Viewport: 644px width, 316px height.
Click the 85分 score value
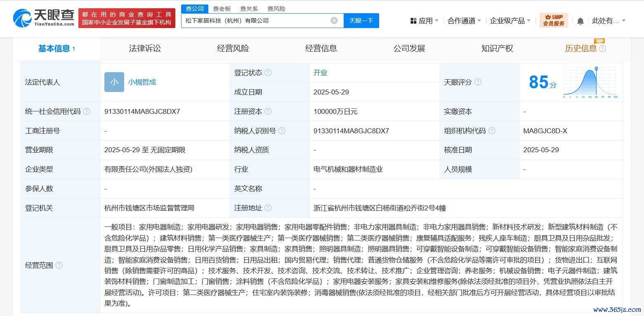tap(543, 83)
